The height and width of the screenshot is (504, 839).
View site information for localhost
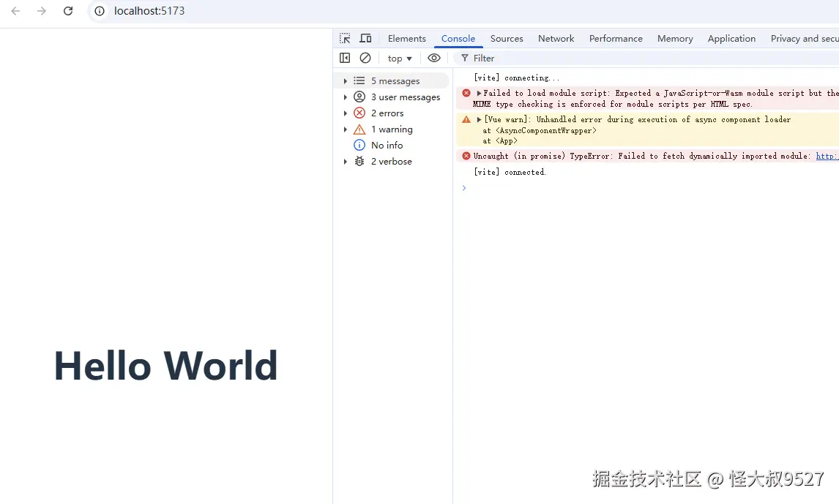coord(100,11)
